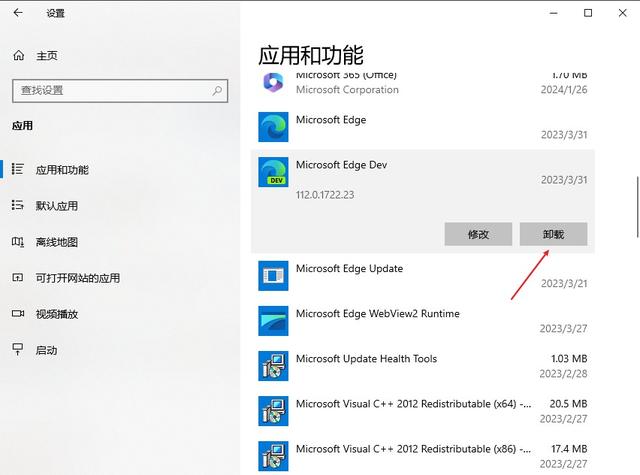Click the 应用 section heading in sidebar
The height and width of the screenshot is (475, 640).
22,126
